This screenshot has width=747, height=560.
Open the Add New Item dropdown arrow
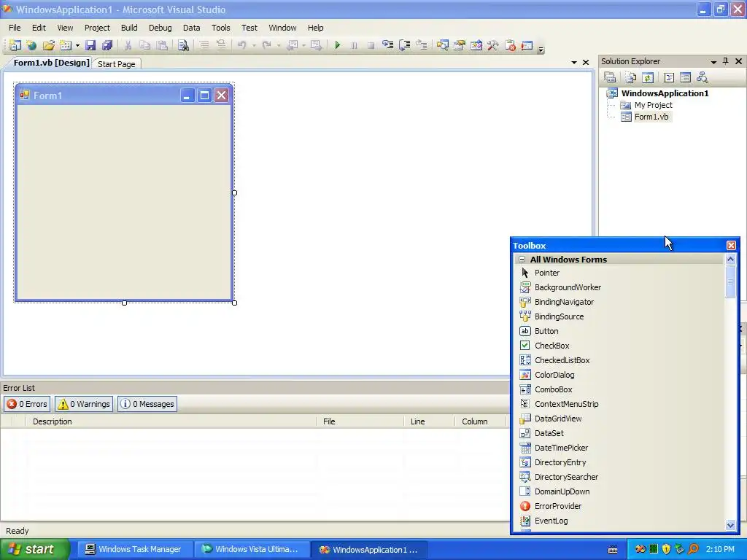[77, 46]
